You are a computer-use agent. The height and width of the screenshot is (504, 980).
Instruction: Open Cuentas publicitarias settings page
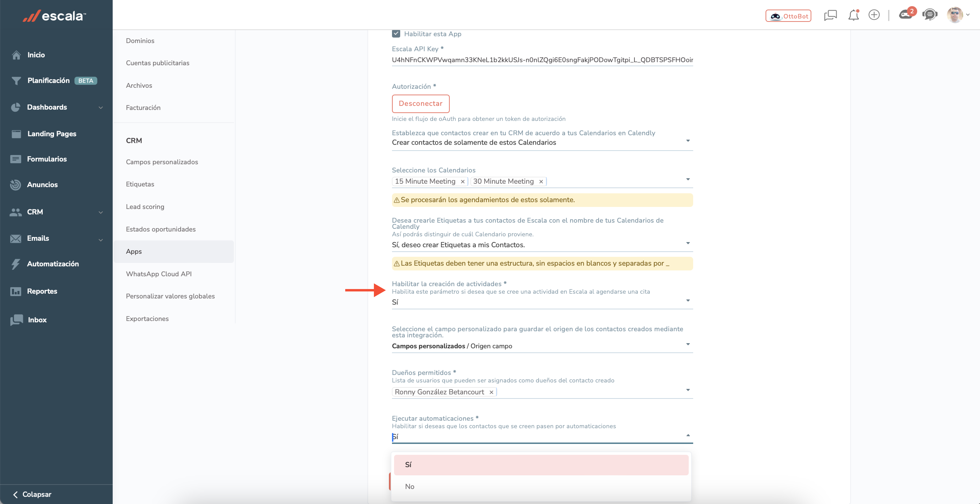(x=157, y=63)
